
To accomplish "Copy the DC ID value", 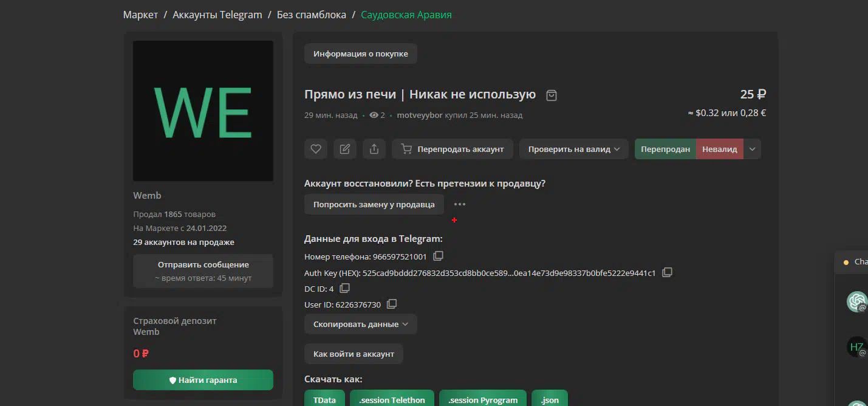I will pyautogui.click(x=345, y=288).
